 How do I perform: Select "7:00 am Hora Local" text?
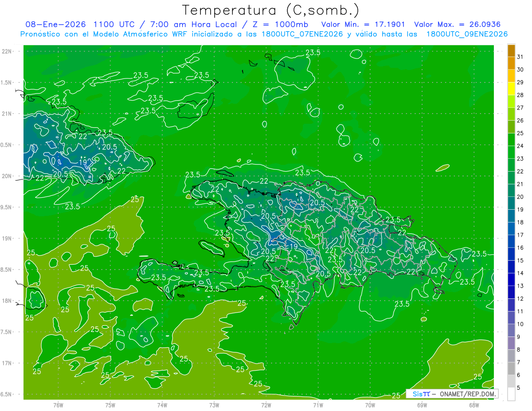click(193, 24)
